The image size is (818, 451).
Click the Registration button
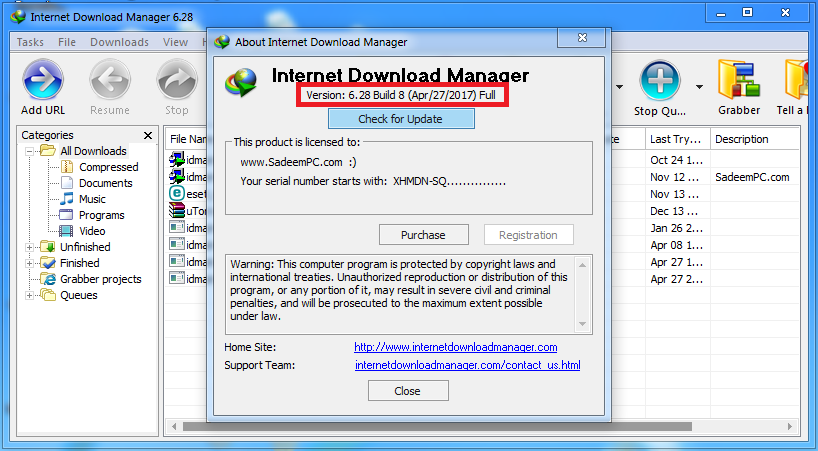[528, 235]
